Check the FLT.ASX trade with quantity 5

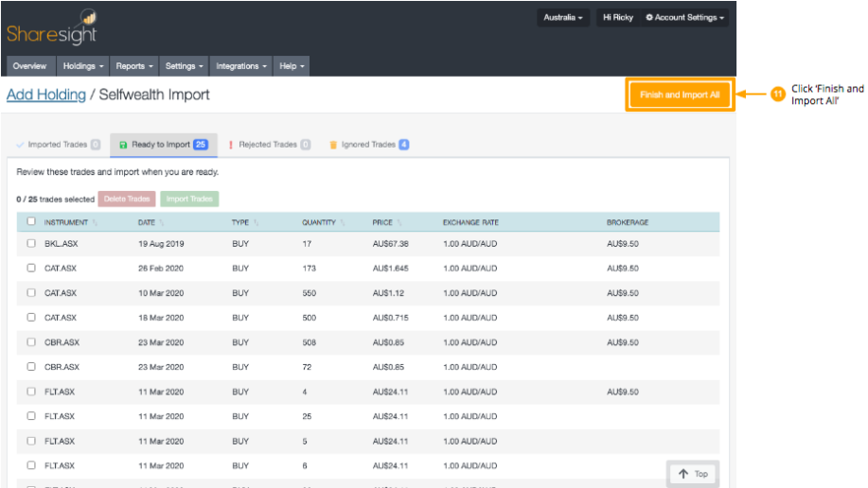31,441
